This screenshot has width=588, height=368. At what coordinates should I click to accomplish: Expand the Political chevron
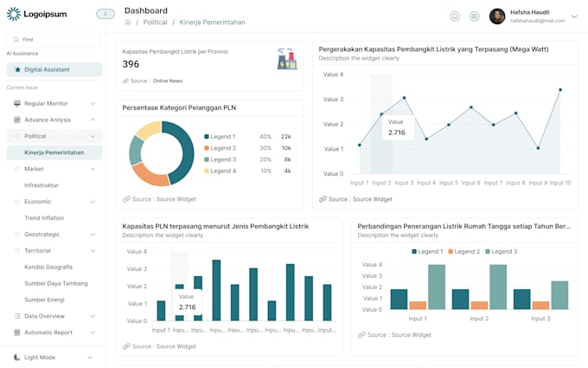93,136
